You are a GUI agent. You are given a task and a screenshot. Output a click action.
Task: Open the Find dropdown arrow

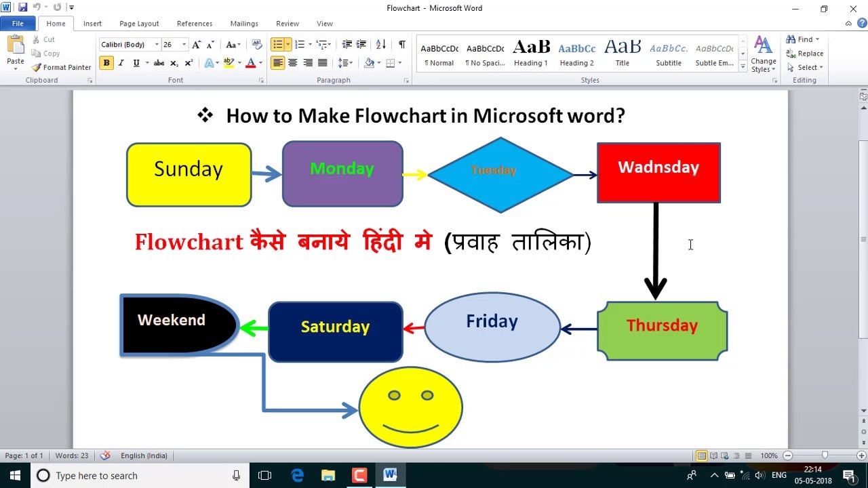pyautogui.click(x=817, y=39)
